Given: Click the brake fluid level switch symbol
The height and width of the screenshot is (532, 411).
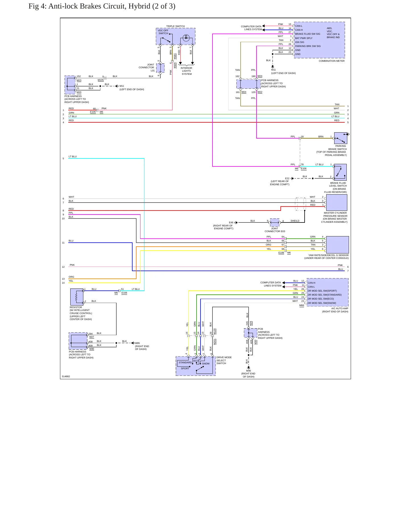Looking at the screenshot, I should 340,172.
